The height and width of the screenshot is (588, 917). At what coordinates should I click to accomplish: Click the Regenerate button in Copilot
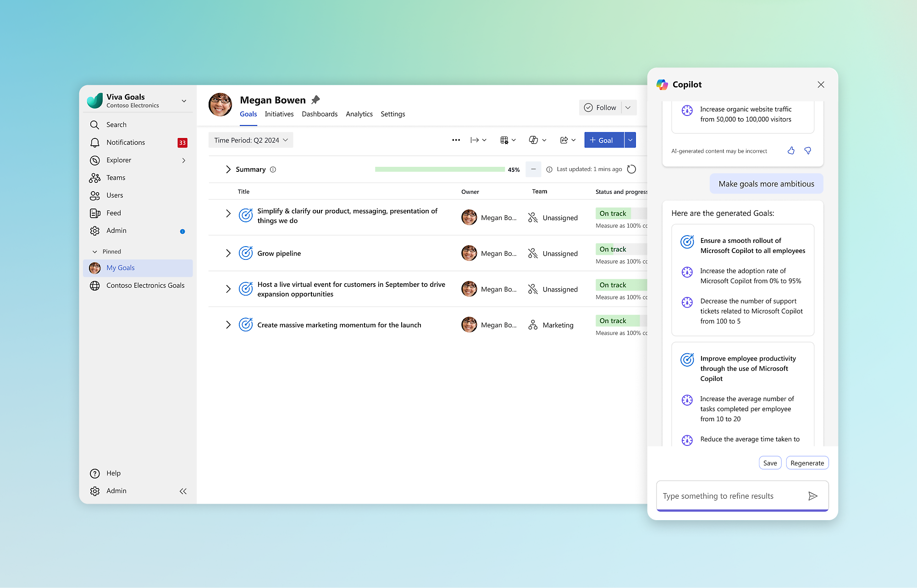(806, 462)
